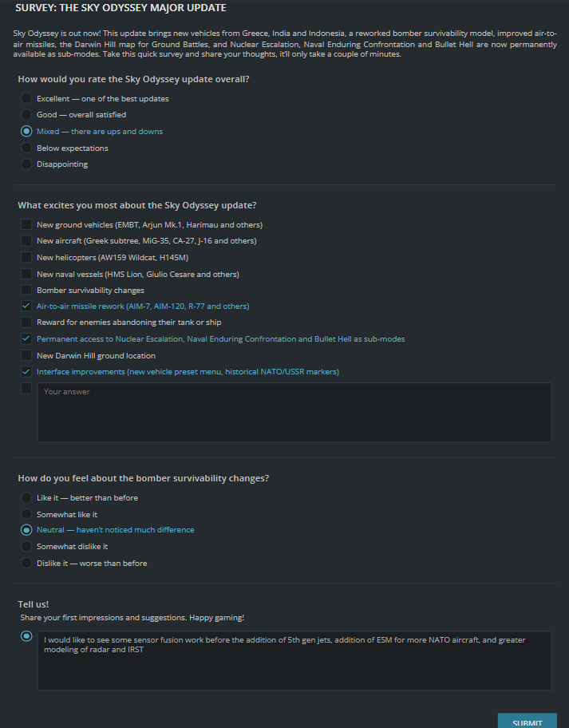Uncheck Interface improvements checkbox
This screenshot has height=728, width=569.
tap(26, 371)
